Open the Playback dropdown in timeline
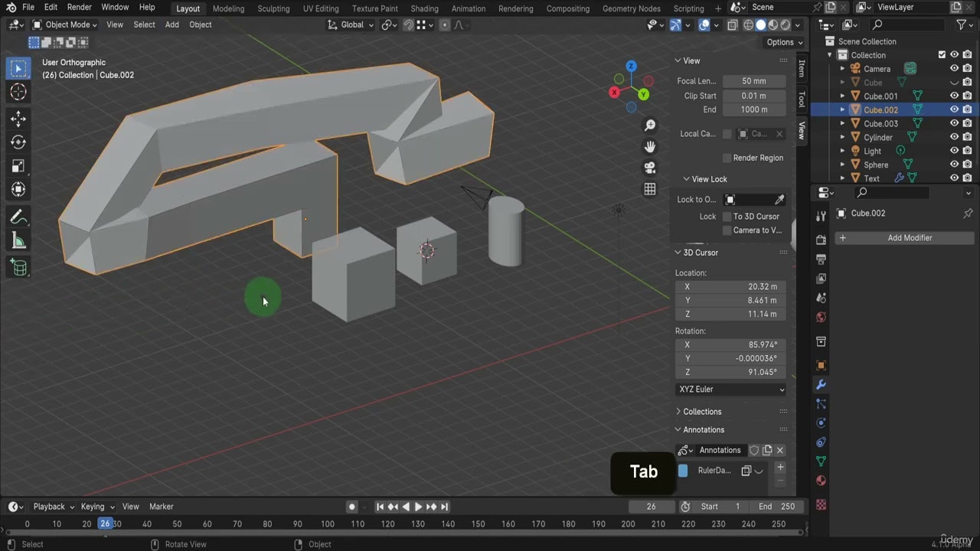Image resolution: width=980 pixels, height=551 pixels. point(53,507)
